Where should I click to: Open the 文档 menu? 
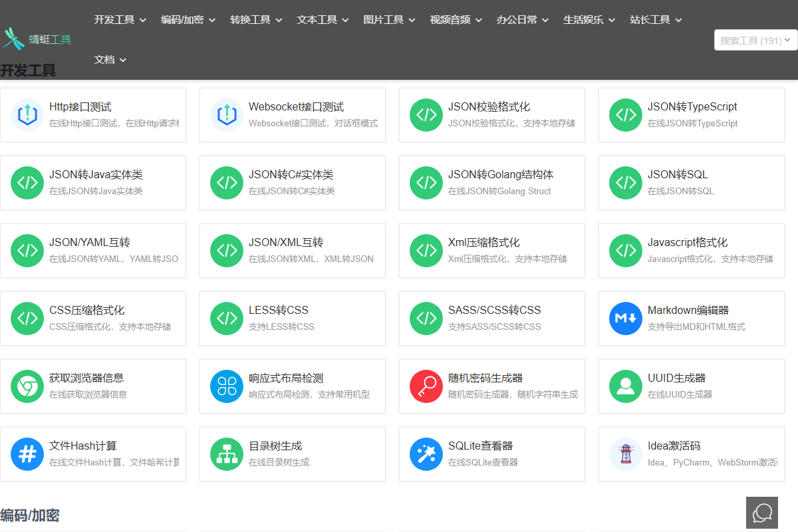(110, 60)
